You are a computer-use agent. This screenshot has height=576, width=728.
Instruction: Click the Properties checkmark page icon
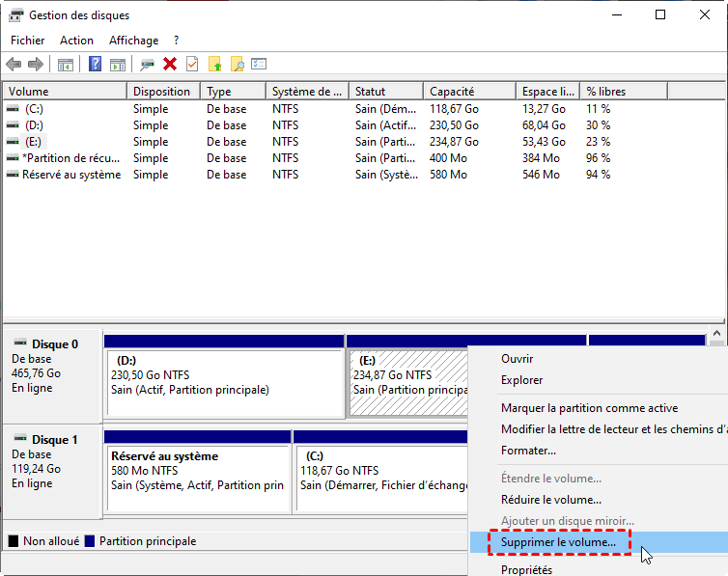point(192,65)
